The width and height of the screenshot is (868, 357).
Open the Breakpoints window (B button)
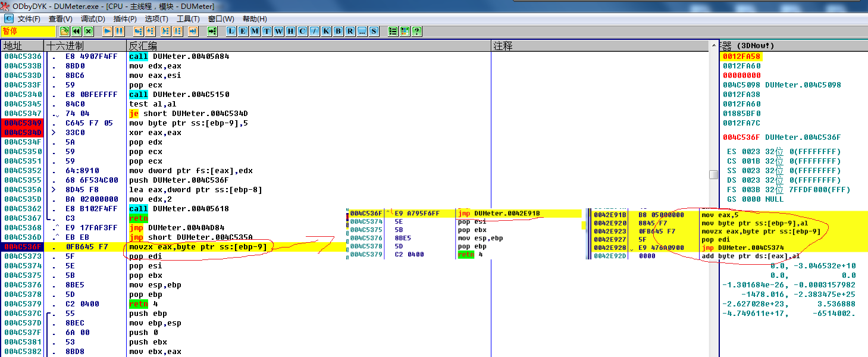pyautogui.click(x=339, y=31)
